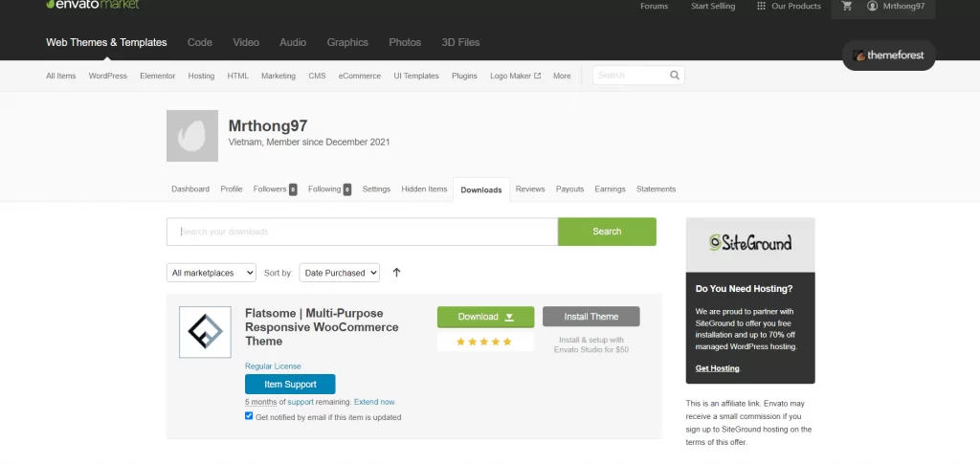Select the Photos category

[405, 42]
